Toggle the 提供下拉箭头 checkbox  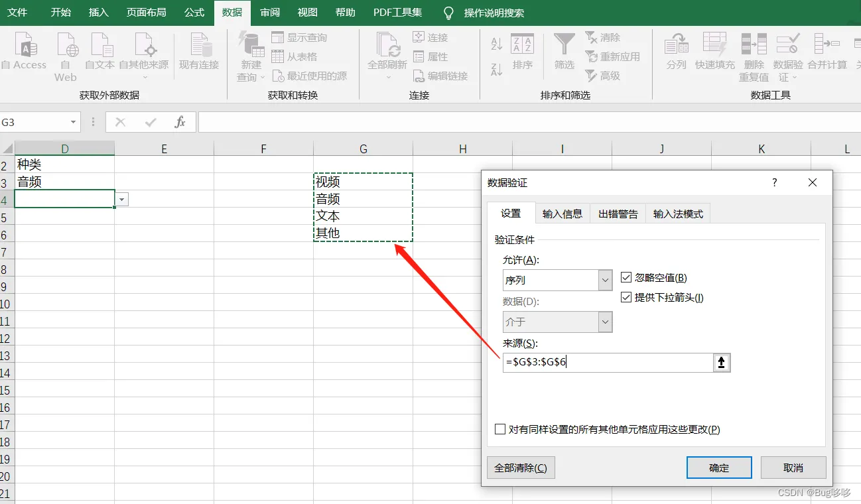click(626, 298)
